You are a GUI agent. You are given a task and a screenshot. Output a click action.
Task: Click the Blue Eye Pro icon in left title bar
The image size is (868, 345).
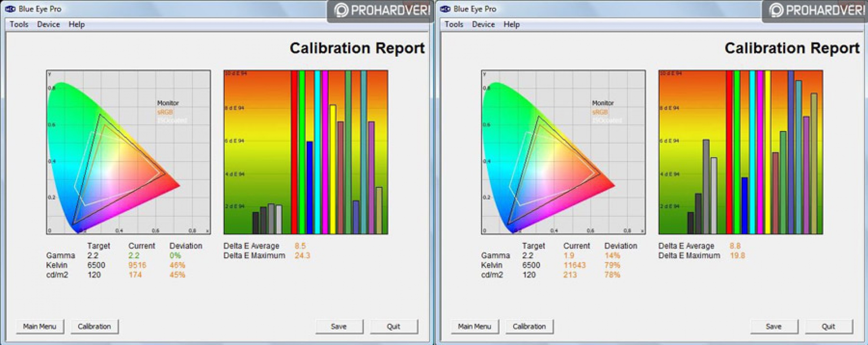(10, 9)
